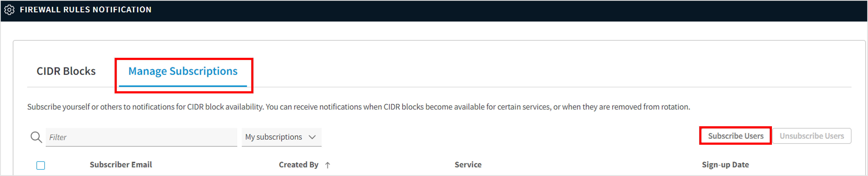Click the magnifier search icon
The height and width of the screenshot is (176, 868).
[36, 137]
